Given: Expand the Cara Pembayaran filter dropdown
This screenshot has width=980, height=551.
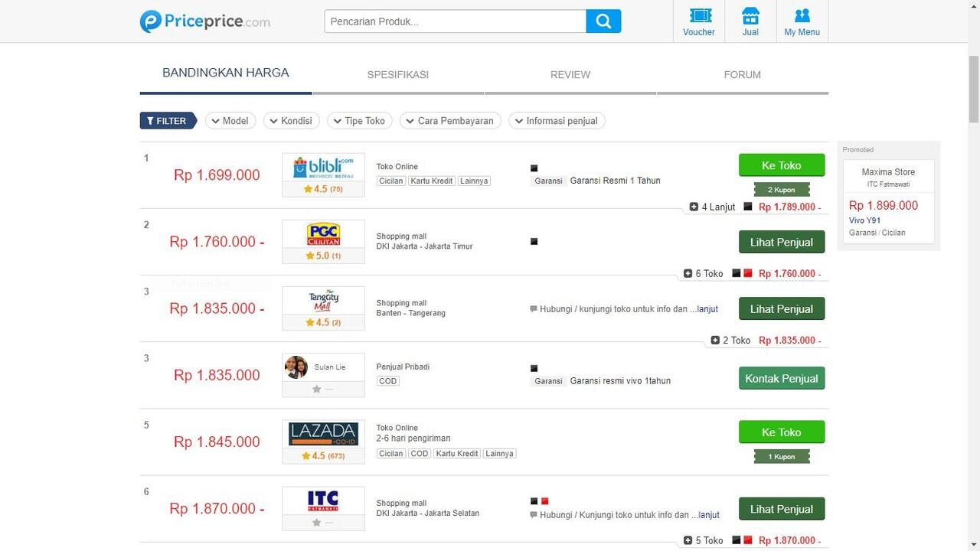Looking at the screenshot, I should pos(451,121).
